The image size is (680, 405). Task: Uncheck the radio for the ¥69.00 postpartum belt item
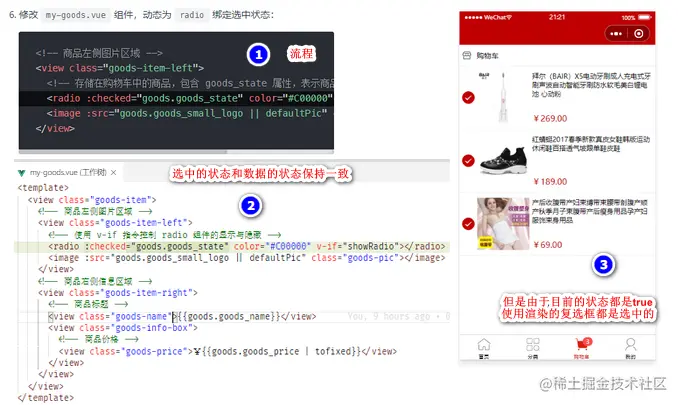point(468,224)
